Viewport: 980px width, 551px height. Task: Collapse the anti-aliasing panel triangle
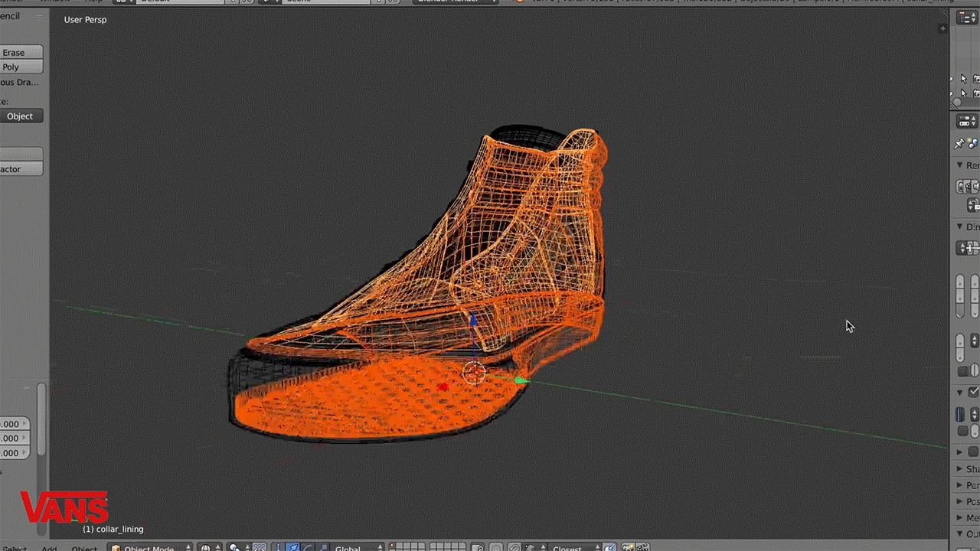tap(959, 393)
